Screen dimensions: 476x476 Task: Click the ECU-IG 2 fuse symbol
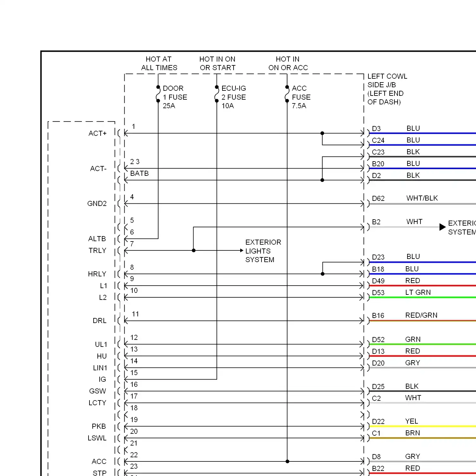[217, 94]
